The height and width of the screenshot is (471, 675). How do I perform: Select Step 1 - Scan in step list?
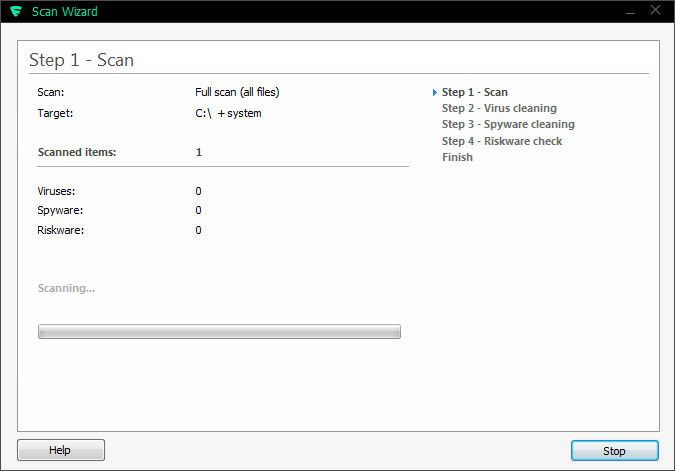pos(474,92)
